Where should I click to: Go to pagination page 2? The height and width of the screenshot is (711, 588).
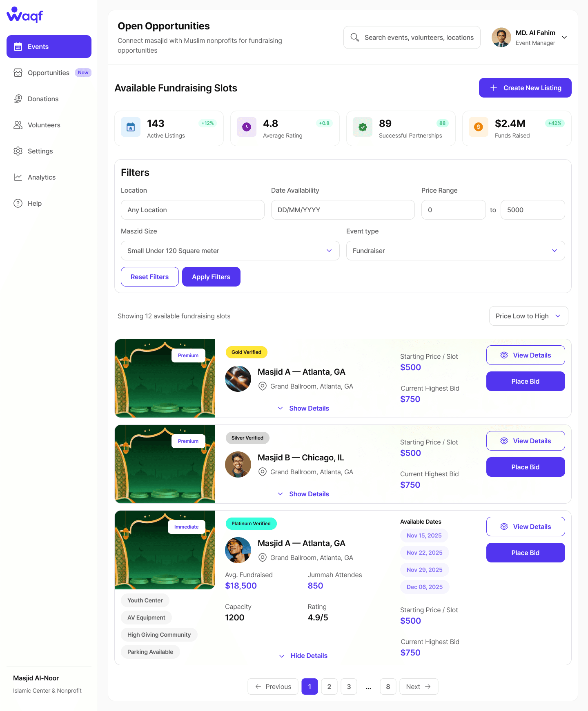pyautogui.click(x=329, y=687)
